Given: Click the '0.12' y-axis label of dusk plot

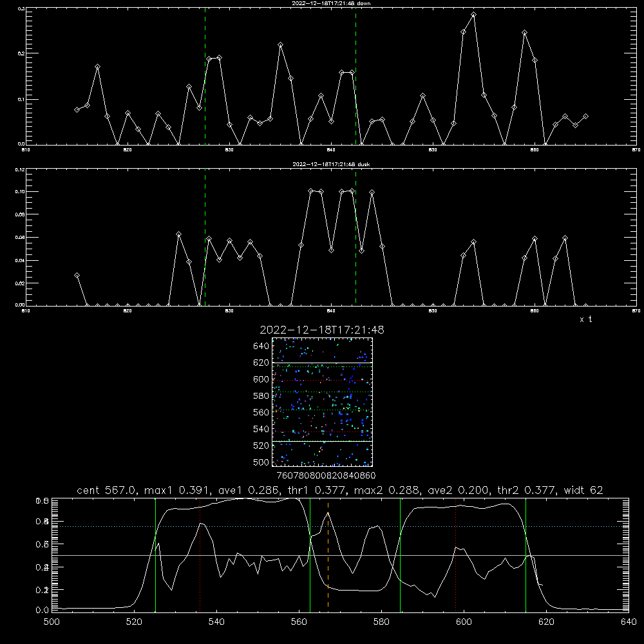Looking at the screenshot, I should coord(19,169).
